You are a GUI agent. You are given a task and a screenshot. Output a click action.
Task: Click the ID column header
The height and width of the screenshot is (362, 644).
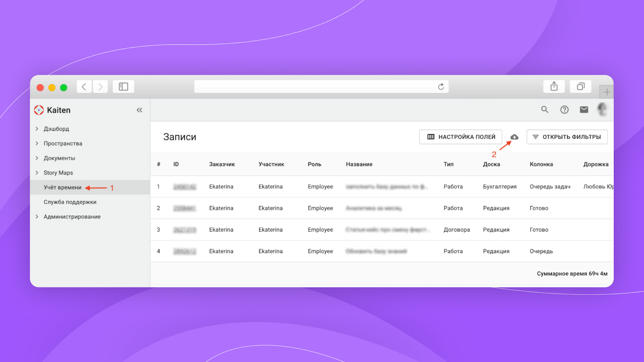(x=176, y=164)
